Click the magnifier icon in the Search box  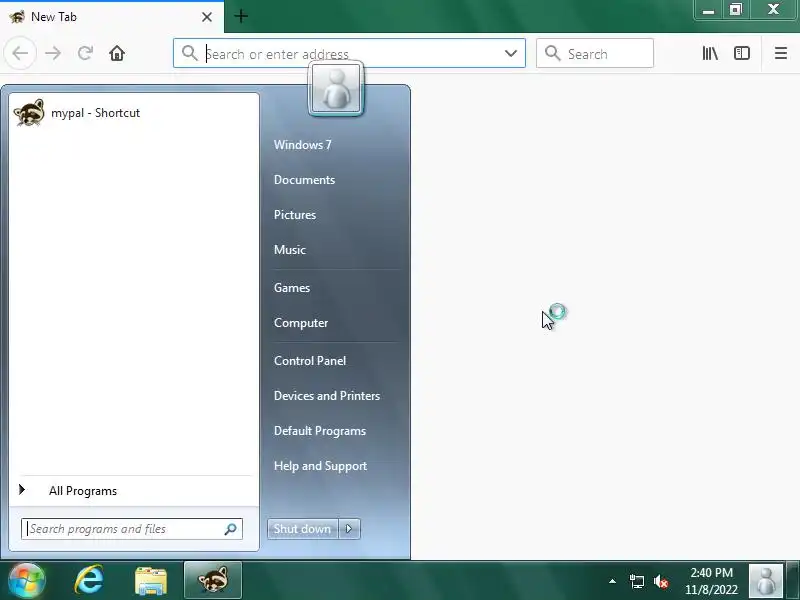[x=553, y=53]
